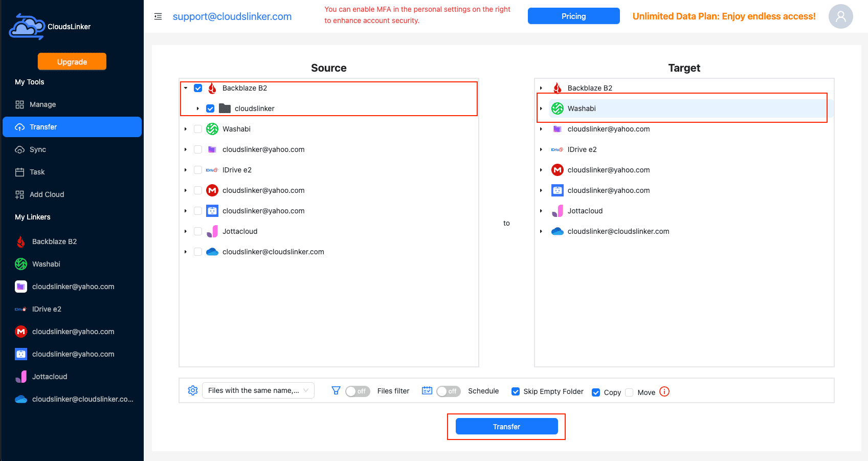Click the CloudsLinker logo icon
This screenshot has height=461, width=868.
click(27, 27)
